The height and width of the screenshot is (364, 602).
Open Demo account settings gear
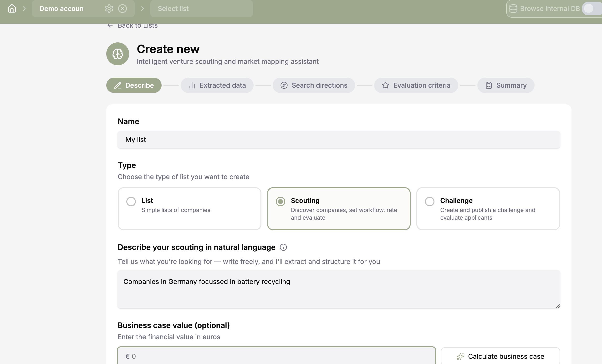click(x=109, y=9)
